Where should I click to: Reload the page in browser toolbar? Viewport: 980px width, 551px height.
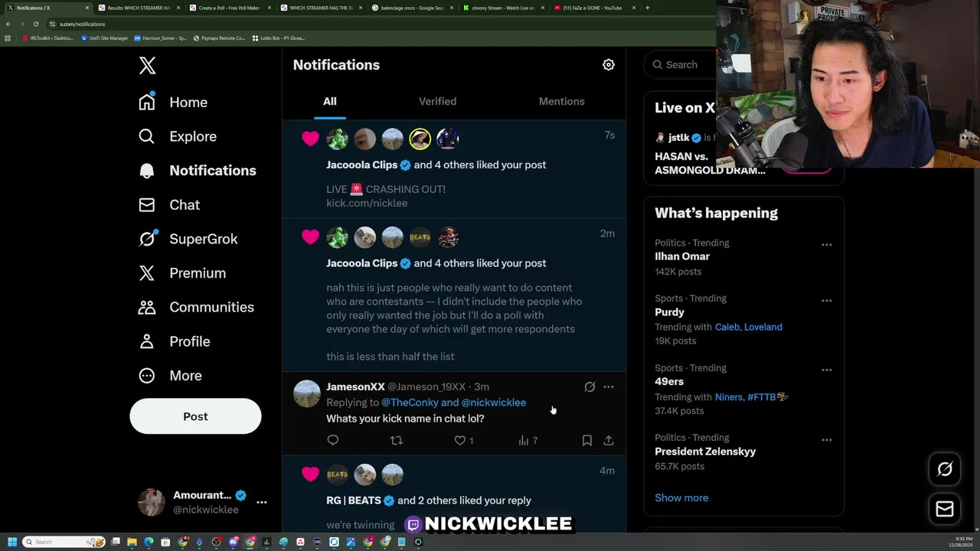[x=35, y=24]
